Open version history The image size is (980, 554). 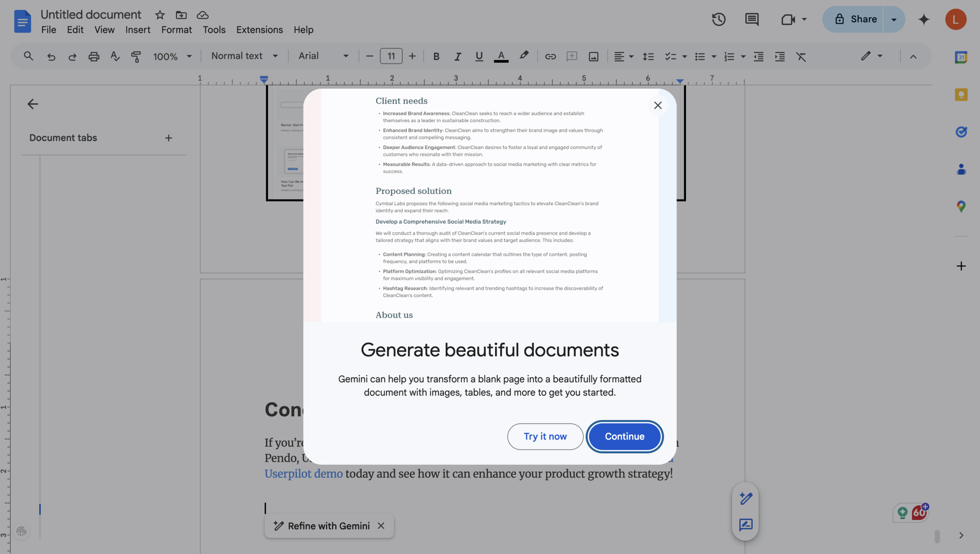click(719, 19)
